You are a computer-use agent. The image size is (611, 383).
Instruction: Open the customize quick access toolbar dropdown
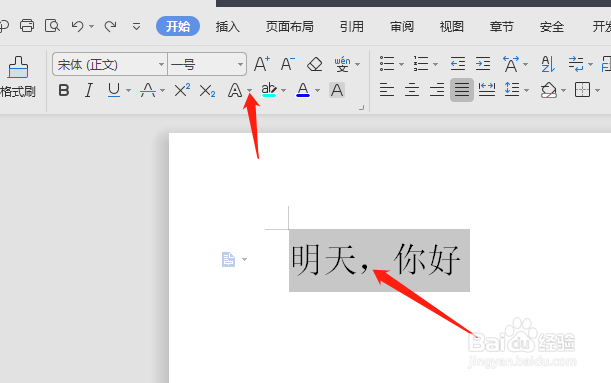point(136,26)
